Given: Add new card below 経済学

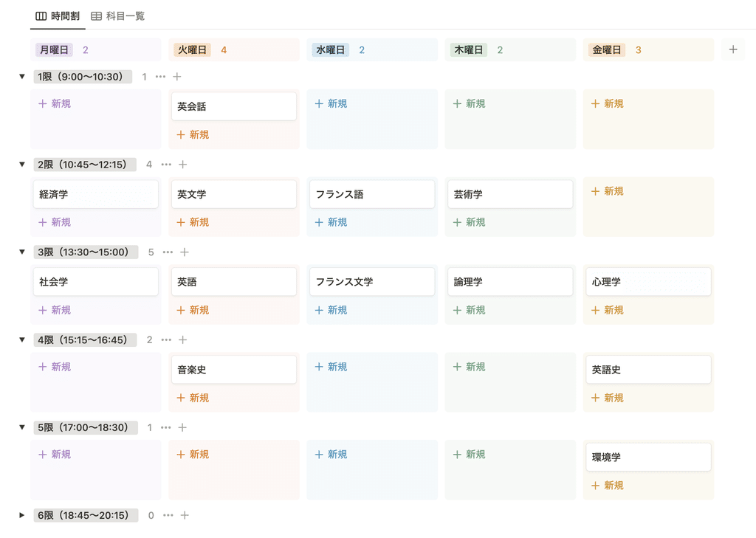Looking at the screenshot, I should coord(55,222).
